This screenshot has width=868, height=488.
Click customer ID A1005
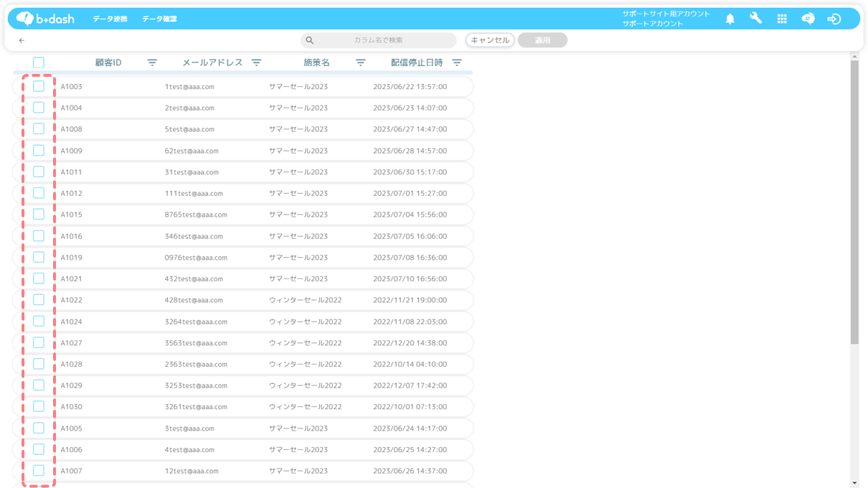coord(71,428)
